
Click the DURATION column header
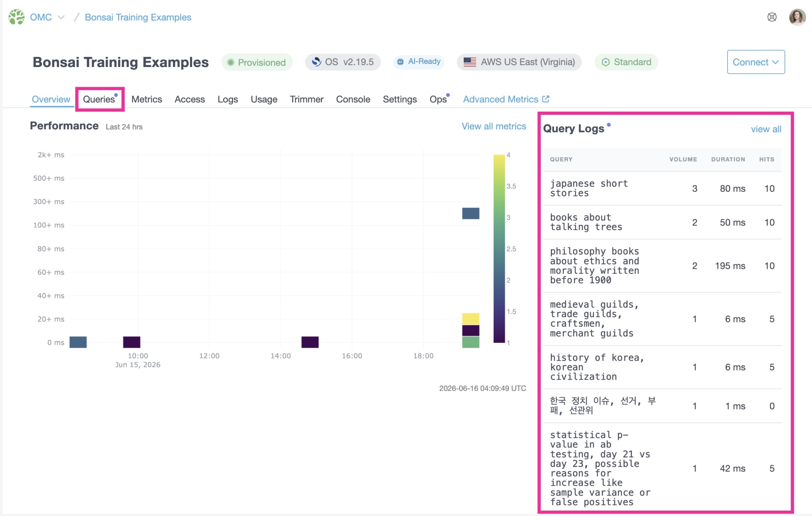[x=728, y=159]
